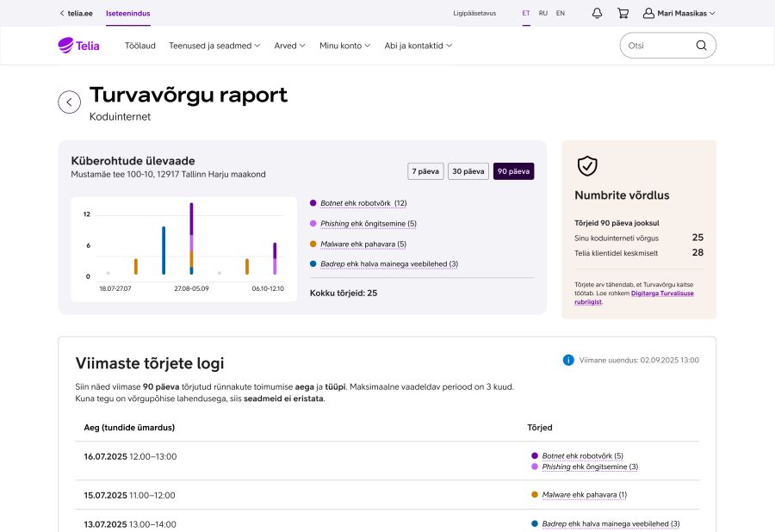Click the notifications bell icon
The height and width of the screenshot is (532, 775).
coord(597,13)
